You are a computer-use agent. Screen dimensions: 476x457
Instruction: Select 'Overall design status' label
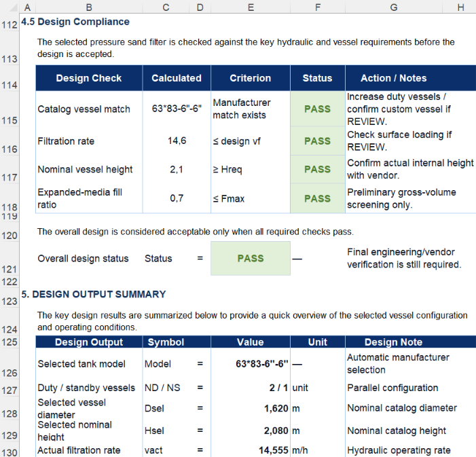coord(83,259)
